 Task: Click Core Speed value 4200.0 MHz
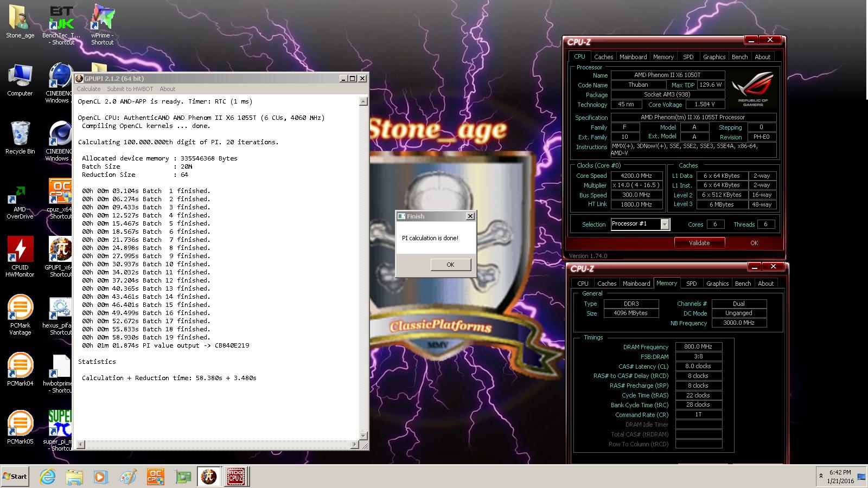click(x=637, y=176)
